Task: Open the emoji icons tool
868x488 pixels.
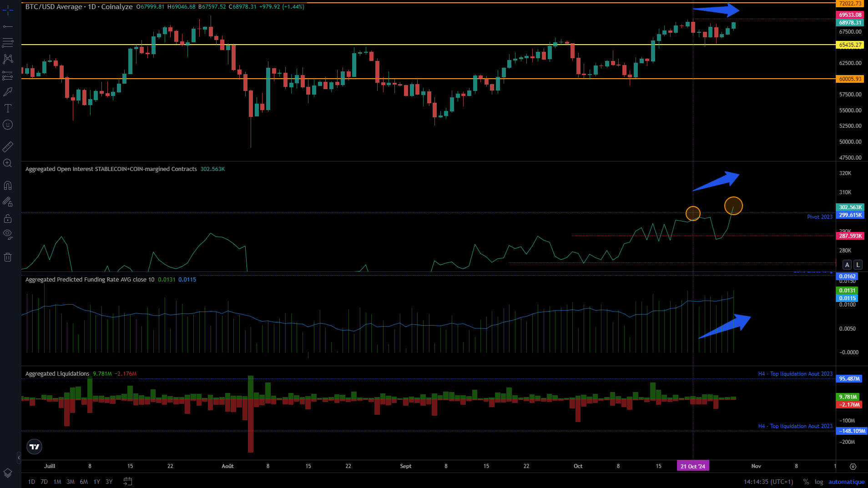Action: (x=8, y=125)
